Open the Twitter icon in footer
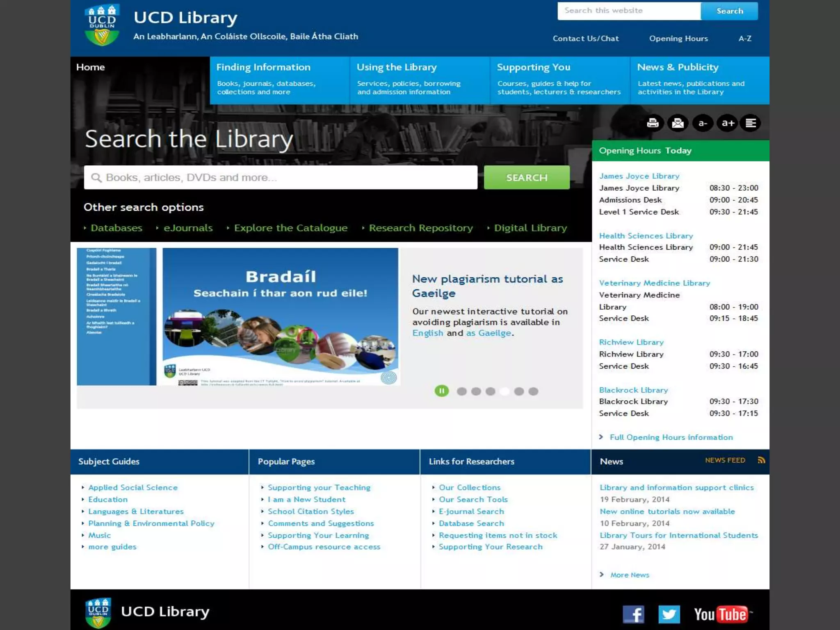This screenshot has height=630, width=840. click(x=669, y=614)
